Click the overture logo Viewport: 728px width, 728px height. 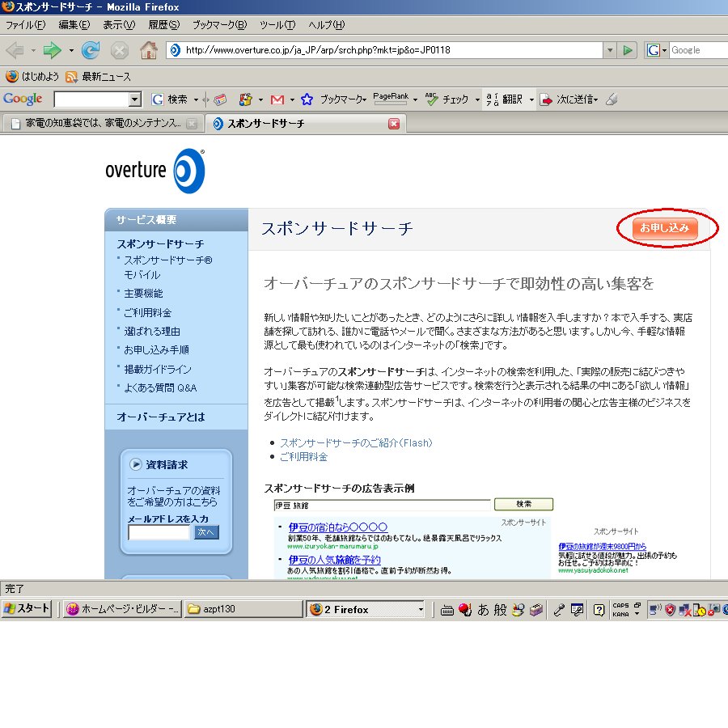[155, 171]
